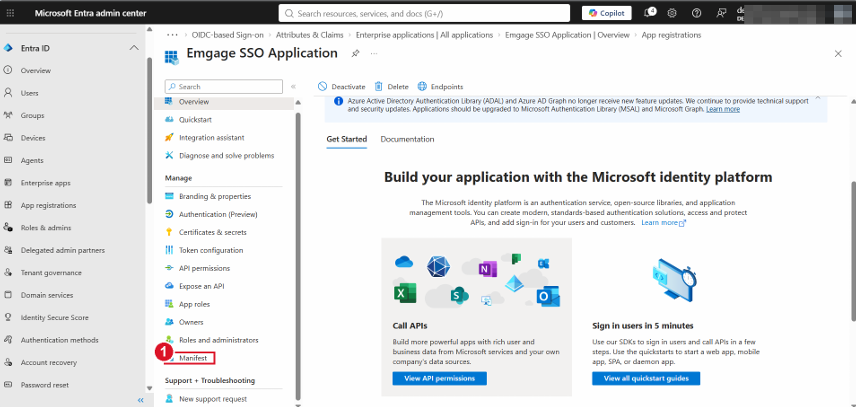This screenshot has height=407, width=856.
Task: Open Quickstart in the resource menu
Action: click(195, 119)
